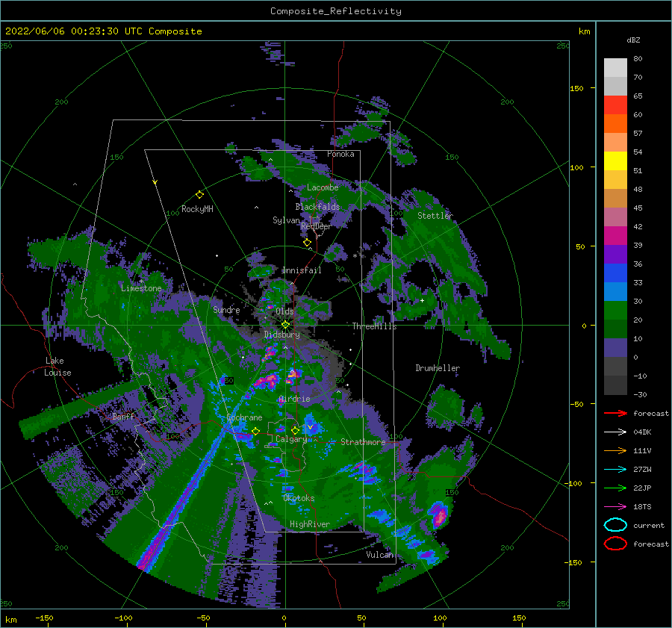Click the Banff label

(124, 416)
